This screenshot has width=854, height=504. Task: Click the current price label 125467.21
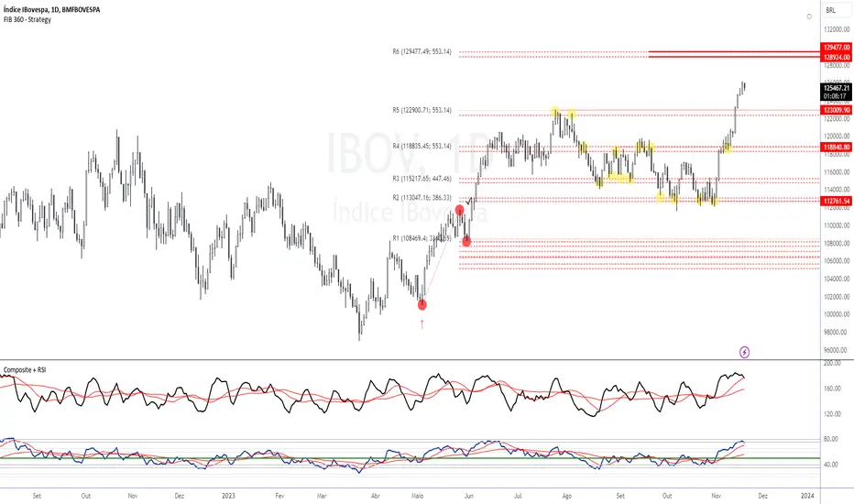coord(836,88)
